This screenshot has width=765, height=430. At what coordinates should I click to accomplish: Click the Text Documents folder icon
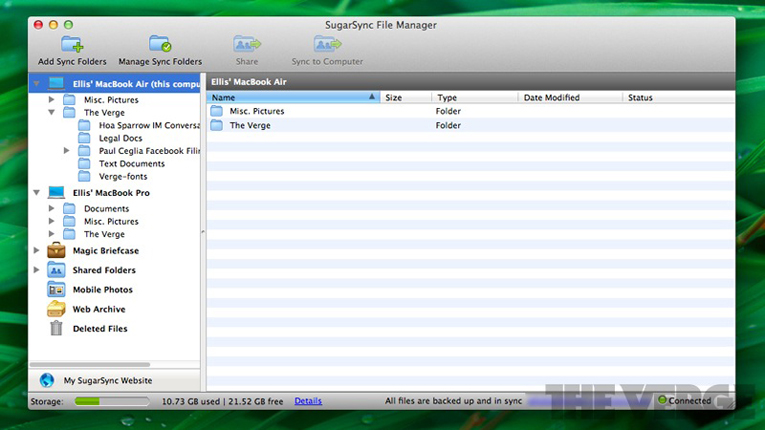84,164
